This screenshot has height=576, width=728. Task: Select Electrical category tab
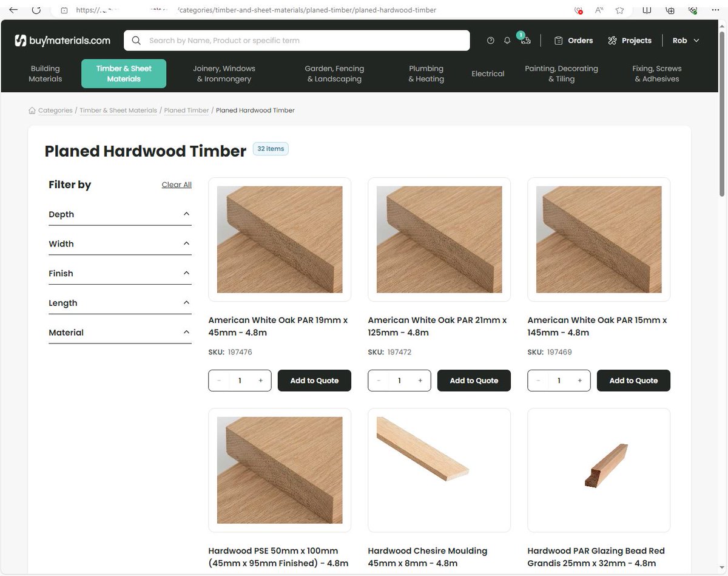click(488, 73)
